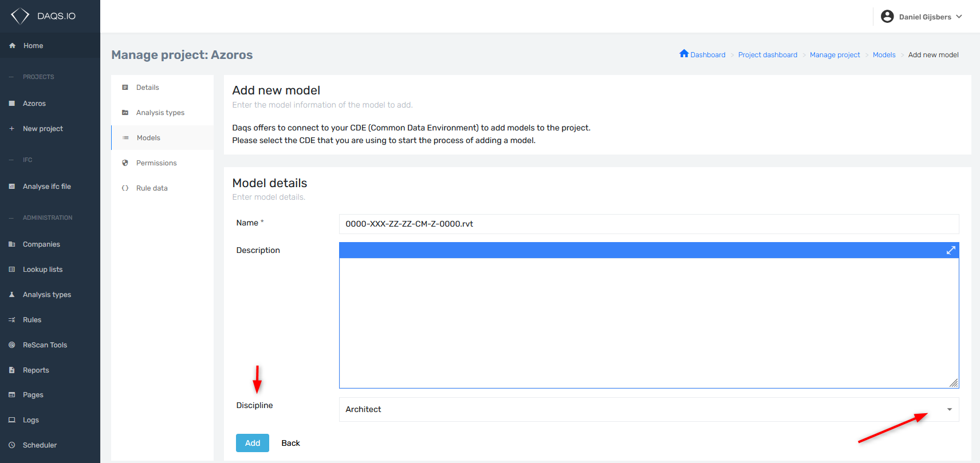Click the flask icon for Analysis types
Viewport: 980px width, 463px height.
coord(12,295)
